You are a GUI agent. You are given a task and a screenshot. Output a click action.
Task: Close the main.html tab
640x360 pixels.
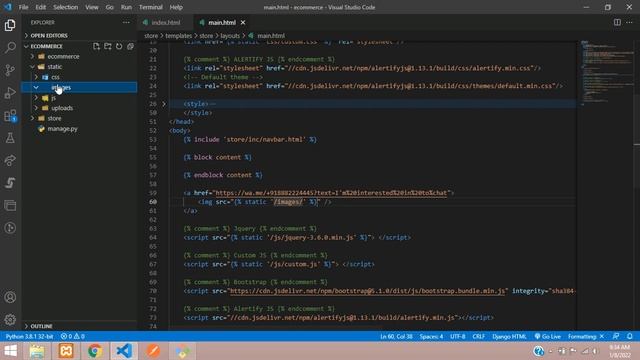tap(243, 22)
